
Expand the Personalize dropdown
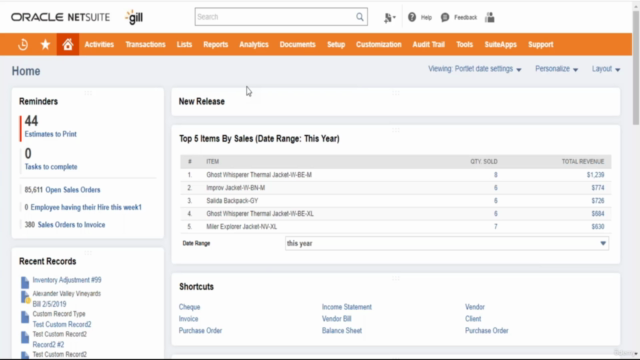[557, 69]
